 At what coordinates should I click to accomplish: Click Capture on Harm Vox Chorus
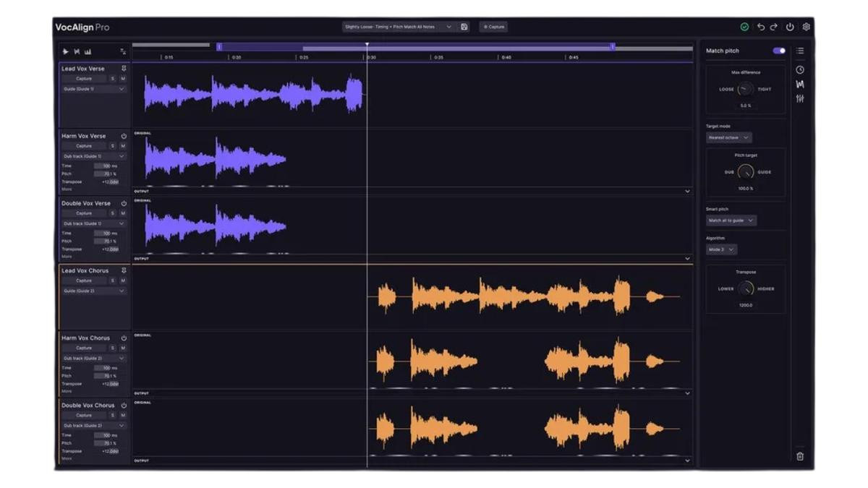point(84,348)
